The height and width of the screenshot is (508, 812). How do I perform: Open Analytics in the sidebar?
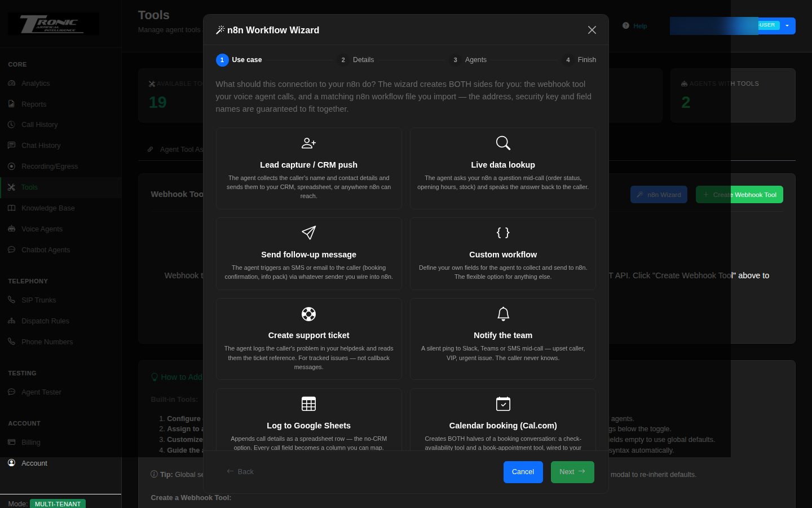(x=60, y=83)
